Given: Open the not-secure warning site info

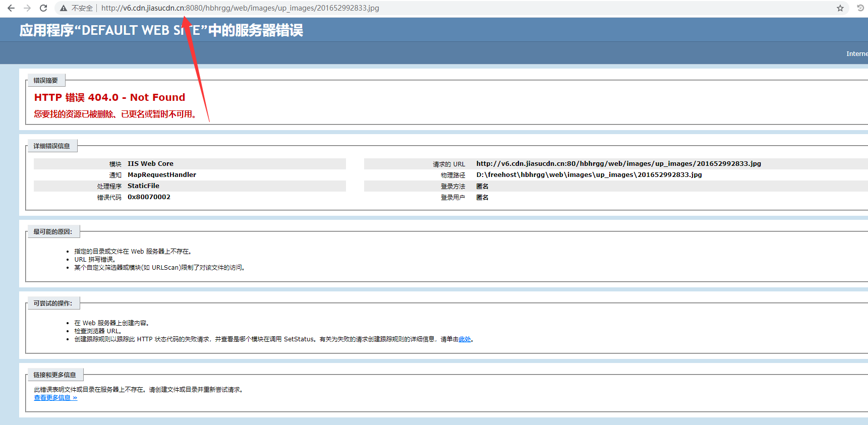Looking at the screenshot, I should point(77,8).
